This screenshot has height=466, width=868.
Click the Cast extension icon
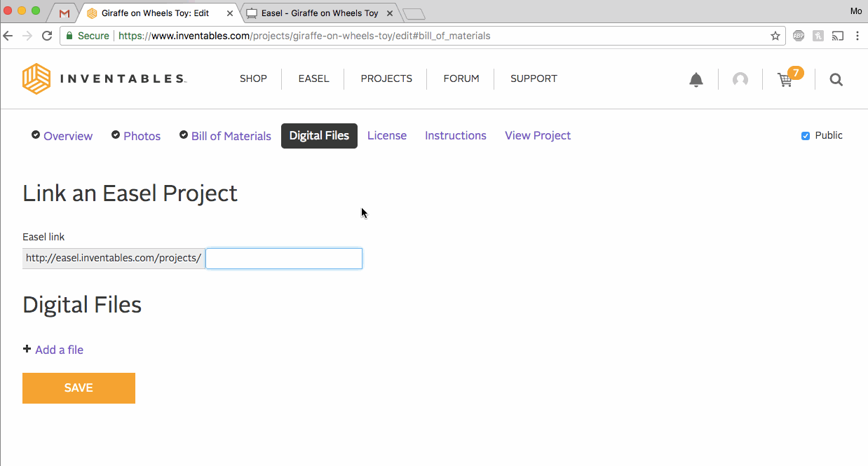(x=838, y=36)
